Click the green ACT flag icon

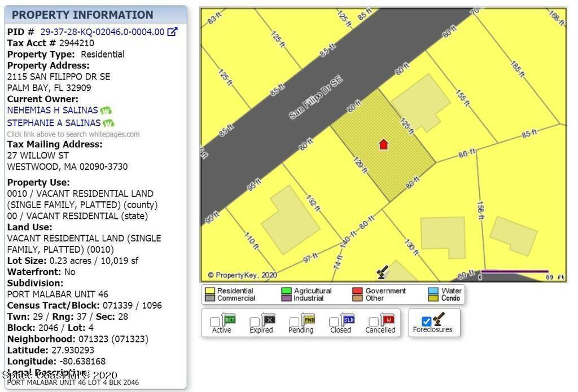tap(229, 320)
